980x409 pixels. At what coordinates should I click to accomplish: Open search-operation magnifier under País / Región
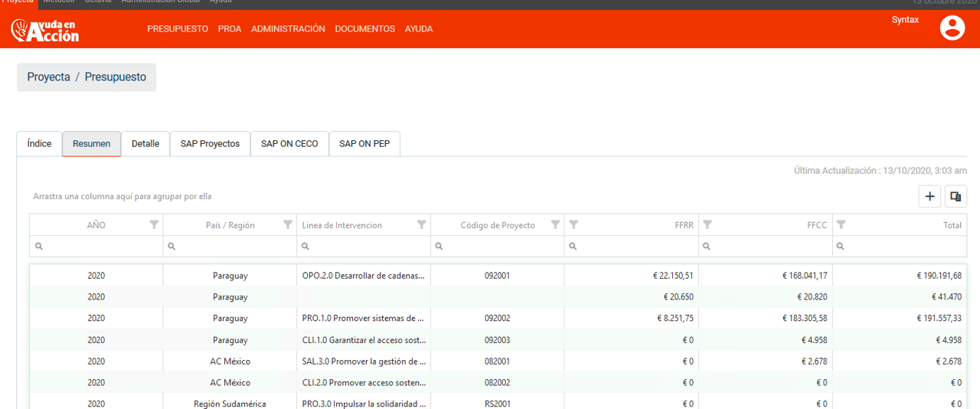tap(171, 247)
